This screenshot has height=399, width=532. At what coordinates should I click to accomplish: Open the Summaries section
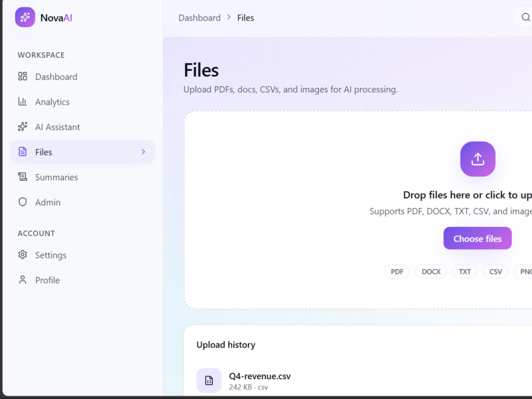pos(83,177)
